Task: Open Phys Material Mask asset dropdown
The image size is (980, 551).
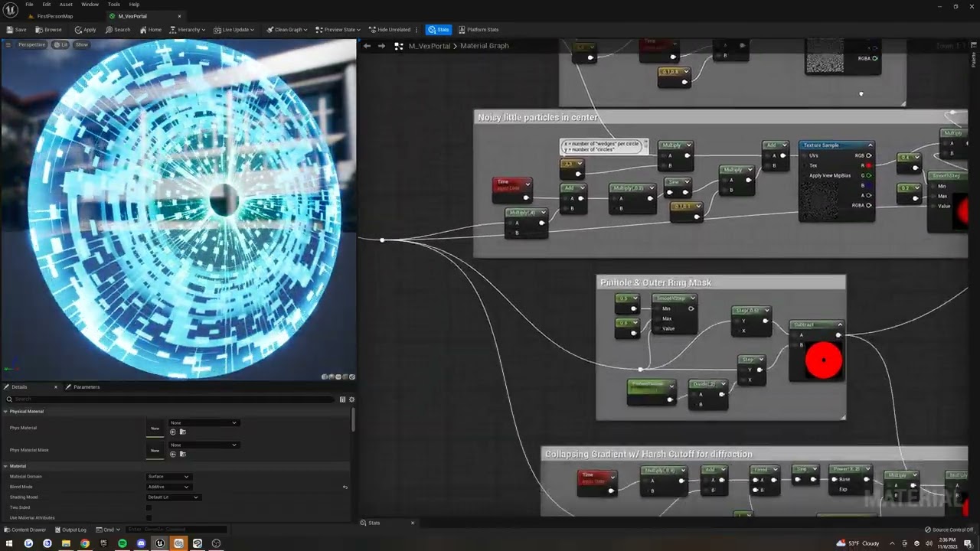Action: 204,445
